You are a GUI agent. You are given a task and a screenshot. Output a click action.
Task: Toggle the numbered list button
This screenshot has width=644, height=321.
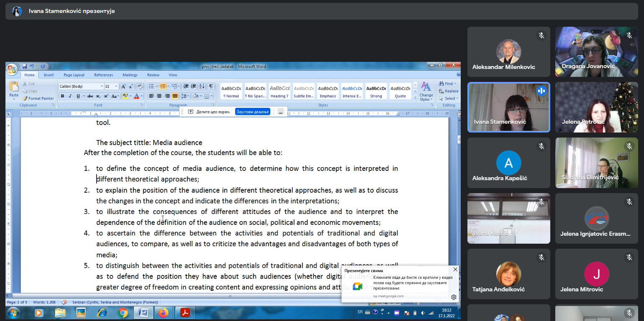pos(163,87)
